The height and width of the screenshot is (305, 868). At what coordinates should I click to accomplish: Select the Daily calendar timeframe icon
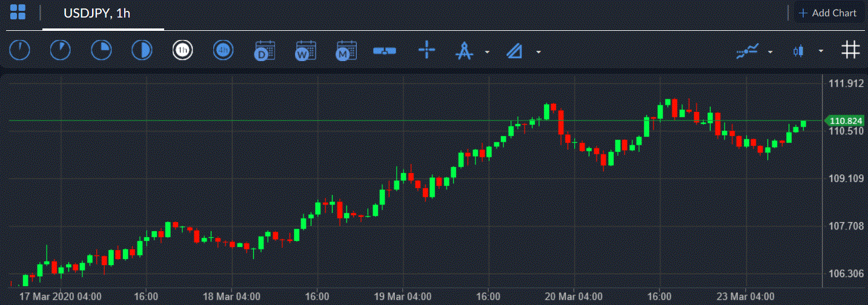point(264,51)
